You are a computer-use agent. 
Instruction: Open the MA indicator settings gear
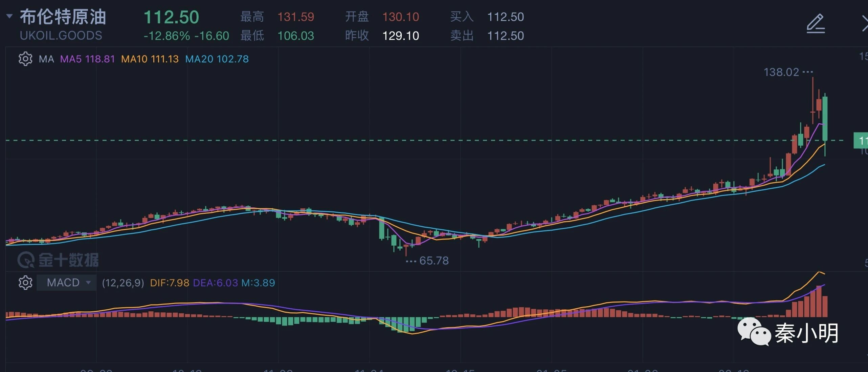(25, 59)
